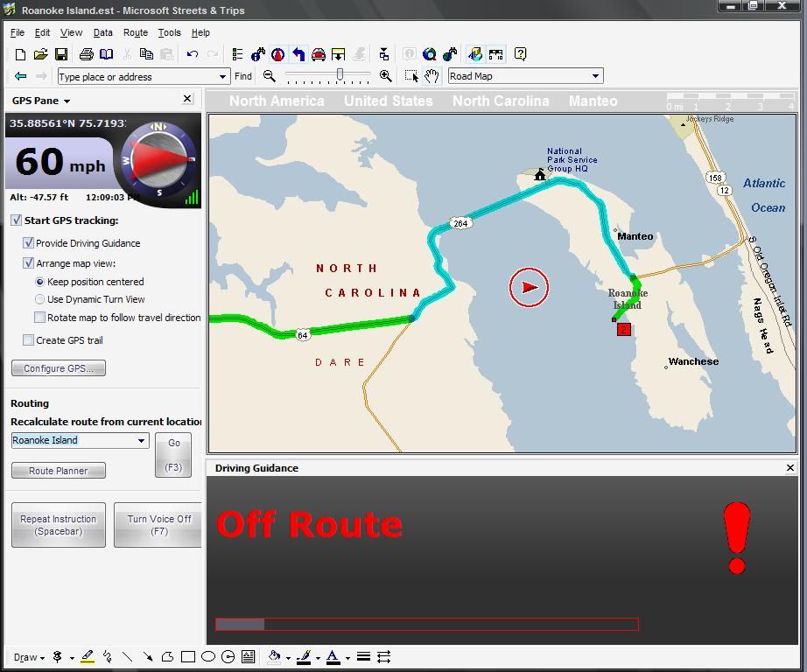Click the font color A swatch
The height and width of the screenshot is (672, 807).
tap(333, 656)
